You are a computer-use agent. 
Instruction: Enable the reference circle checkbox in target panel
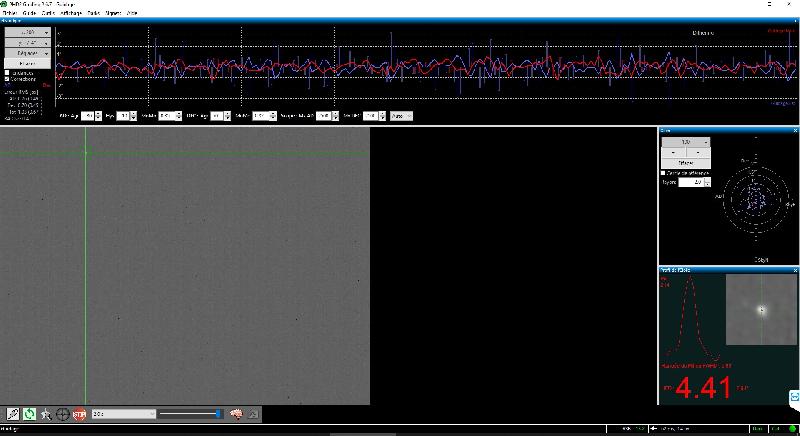tap(663, 173)
